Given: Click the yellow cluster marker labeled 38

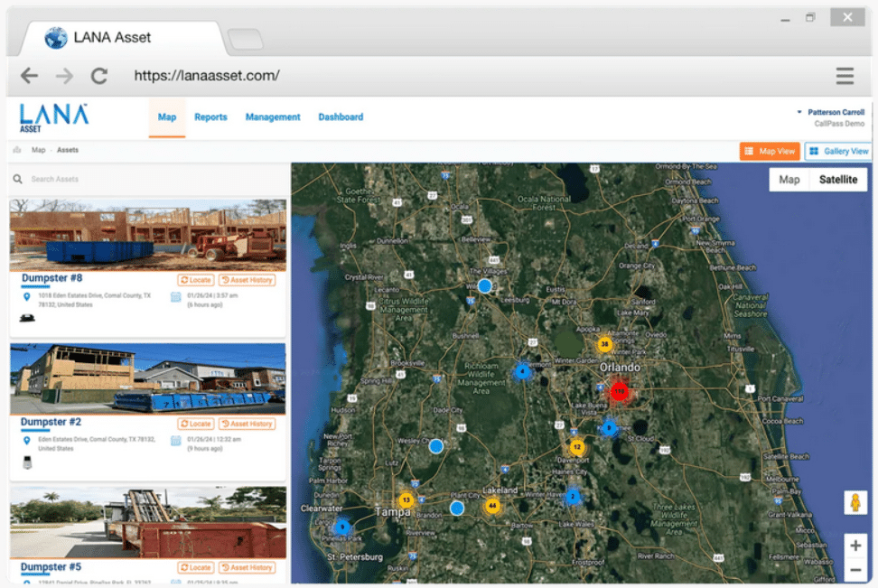Looking at the screenshot, I should click(x=604, y=344).
